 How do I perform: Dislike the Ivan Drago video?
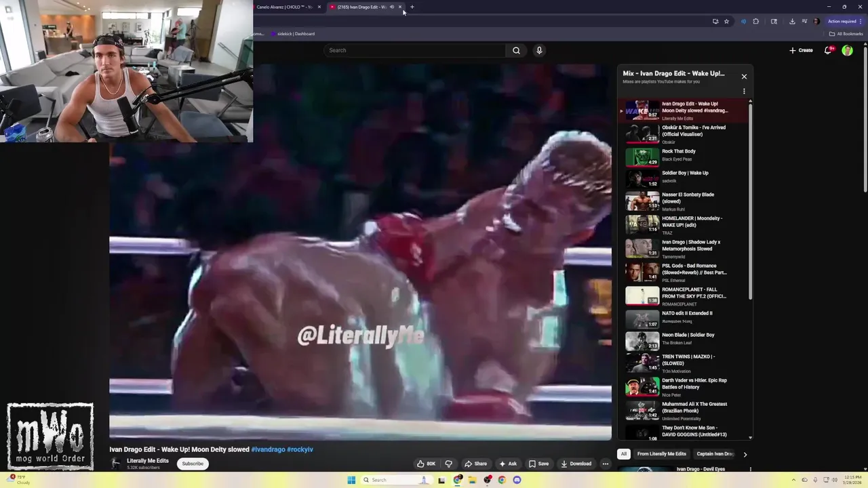(x=448, y=464)
